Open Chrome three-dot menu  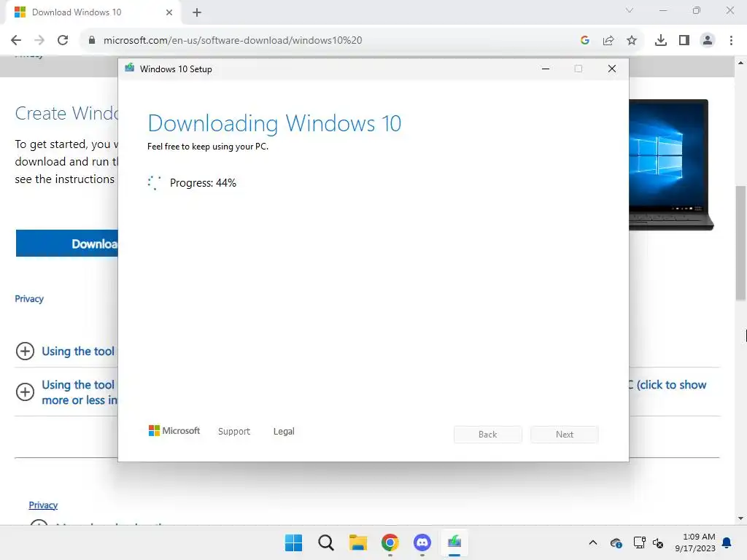coord(731,40)
